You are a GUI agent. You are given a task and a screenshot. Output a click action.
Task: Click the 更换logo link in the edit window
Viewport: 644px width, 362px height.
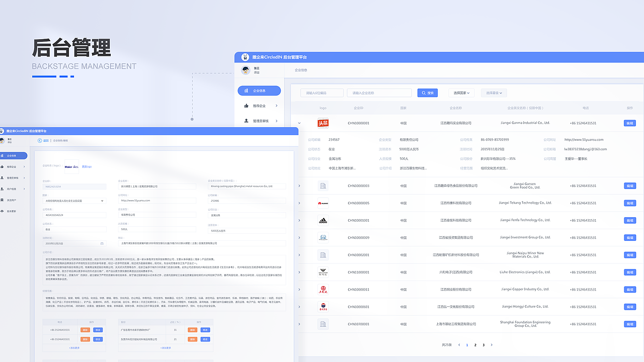87,166
